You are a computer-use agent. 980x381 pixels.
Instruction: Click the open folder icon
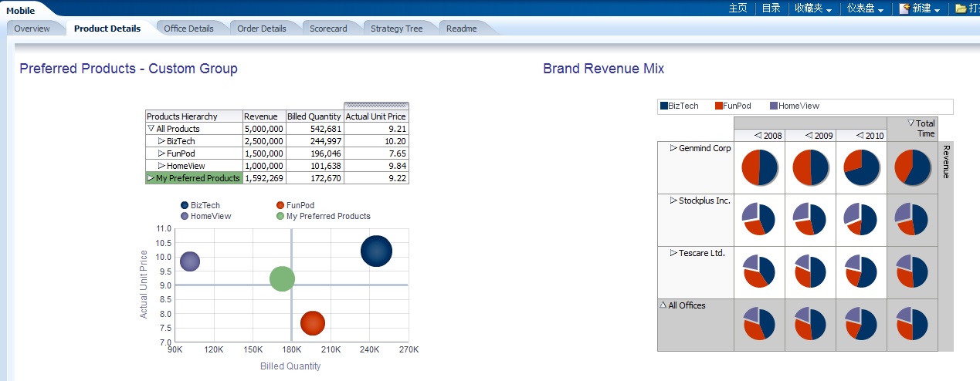(x=961, y=8)
